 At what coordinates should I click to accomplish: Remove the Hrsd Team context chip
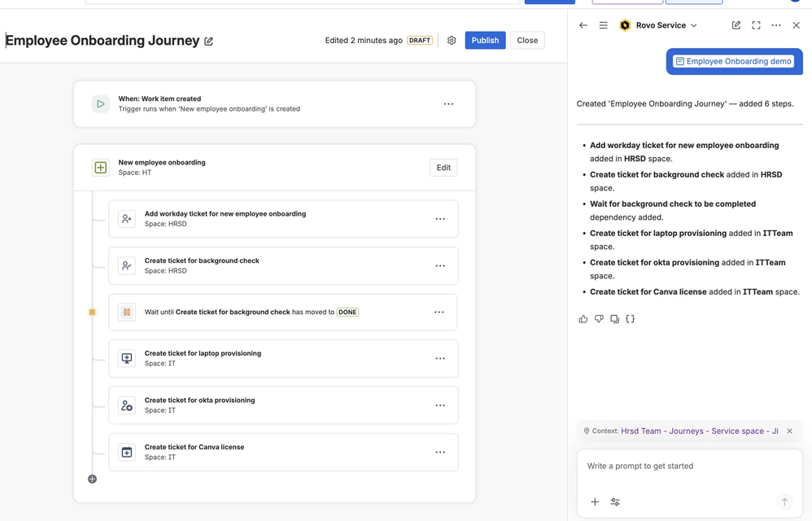pos(790,431)
